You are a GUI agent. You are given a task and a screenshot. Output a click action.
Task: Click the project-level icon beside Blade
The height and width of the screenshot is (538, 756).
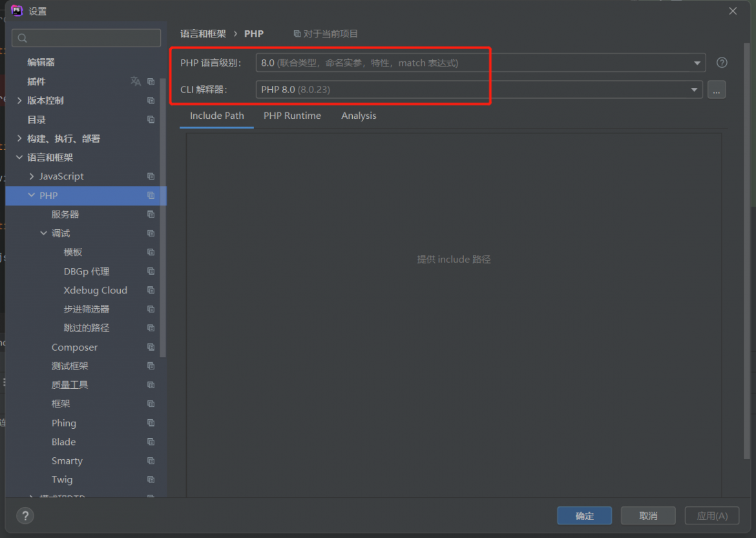pyautogui.click(x=151, y=442)
